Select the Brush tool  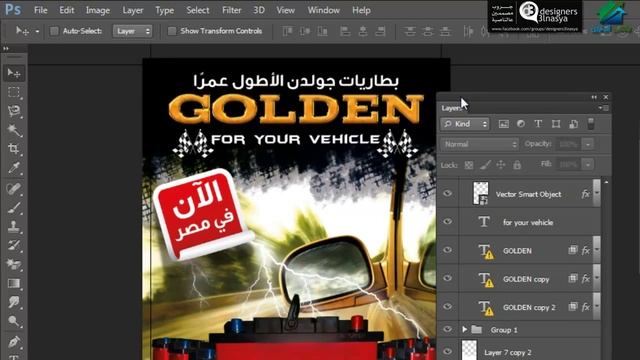click(x=14, y=208)
